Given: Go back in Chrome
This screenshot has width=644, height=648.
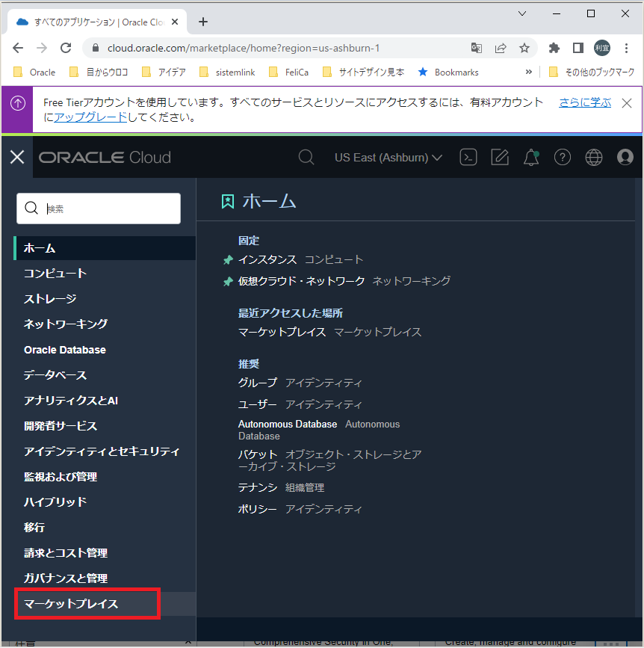Looking at the screenshot, I should tap(18, 48).
